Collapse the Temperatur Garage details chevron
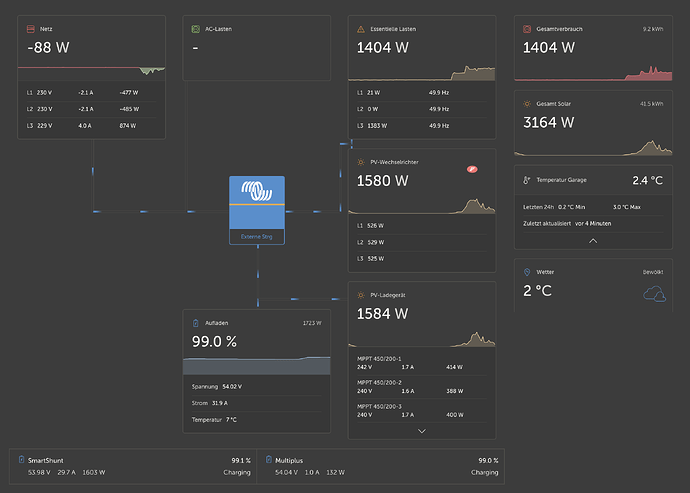The image size is (690, 493). click(593, 241)
